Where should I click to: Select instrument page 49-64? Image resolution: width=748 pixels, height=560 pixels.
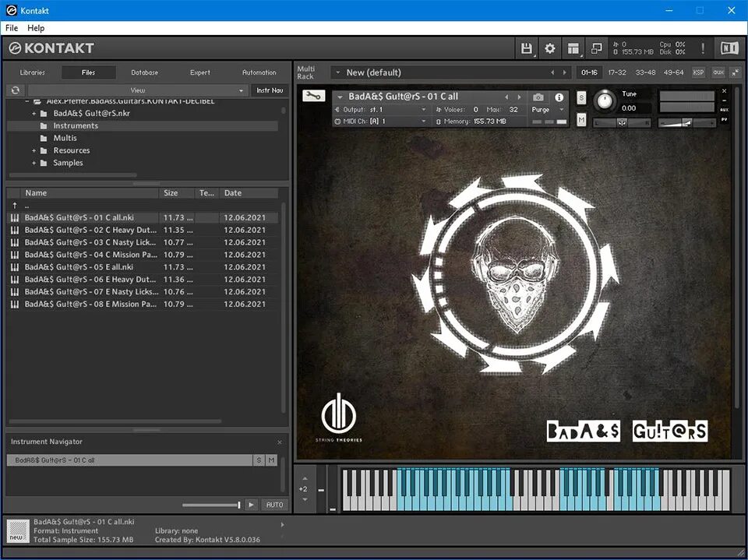(673, 72)
